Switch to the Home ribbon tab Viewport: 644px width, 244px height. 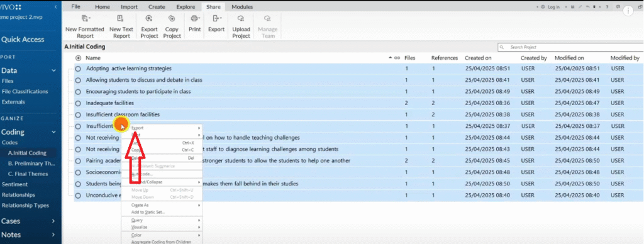(x=103, y=6)
